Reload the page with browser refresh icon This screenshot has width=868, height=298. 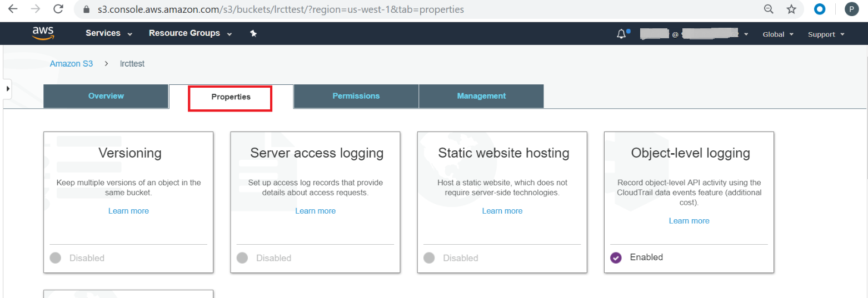pos(58,9)
